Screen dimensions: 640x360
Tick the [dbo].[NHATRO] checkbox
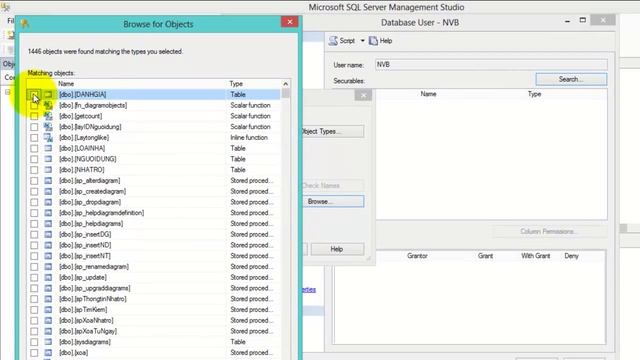click(34, 170)
